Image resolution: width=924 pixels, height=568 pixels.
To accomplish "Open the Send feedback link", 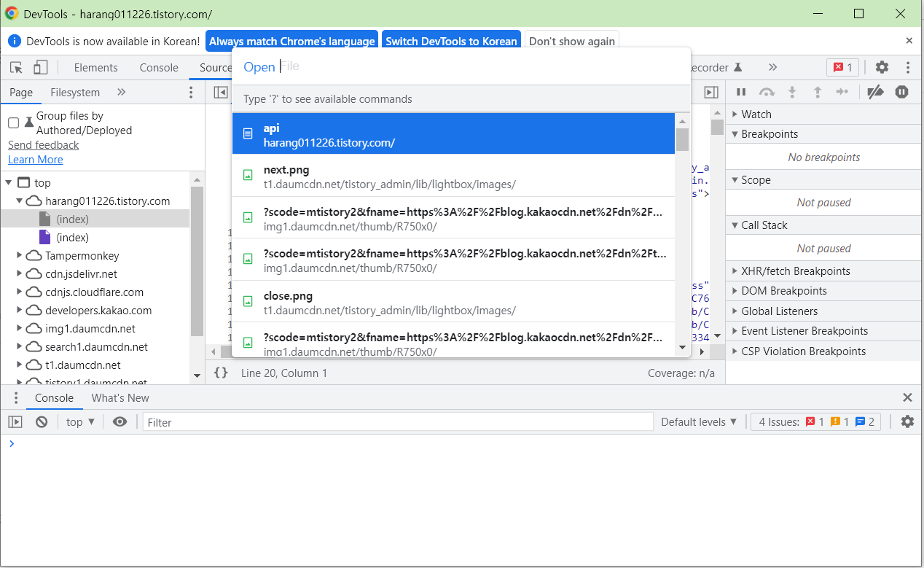I will [x=43, y=145].
